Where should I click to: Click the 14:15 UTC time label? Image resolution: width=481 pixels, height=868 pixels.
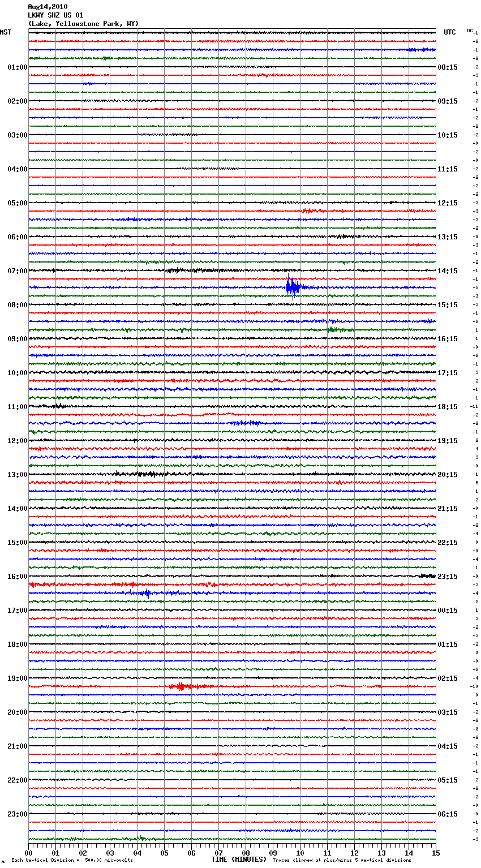[x=448, y=271]
